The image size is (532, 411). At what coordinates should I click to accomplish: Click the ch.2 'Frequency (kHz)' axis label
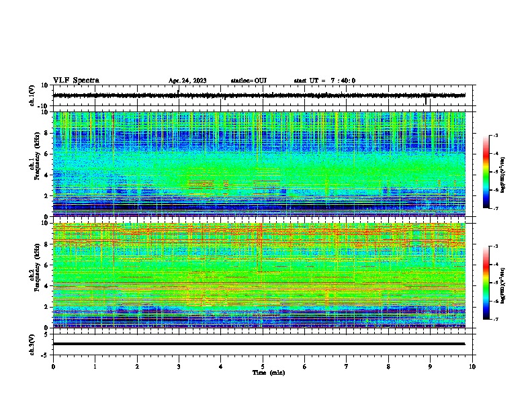coord(37,267)
